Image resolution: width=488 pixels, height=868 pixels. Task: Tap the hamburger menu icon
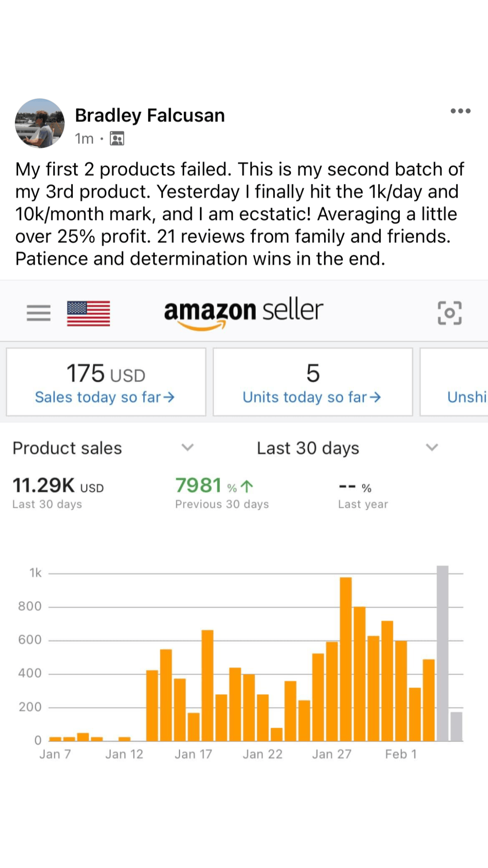(39, 313)
